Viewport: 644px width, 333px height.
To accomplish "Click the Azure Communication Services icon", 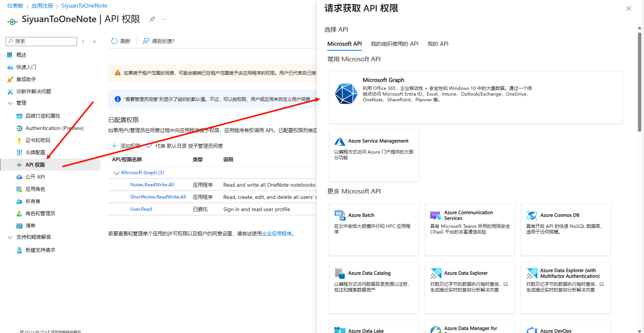I will (436, 215).
